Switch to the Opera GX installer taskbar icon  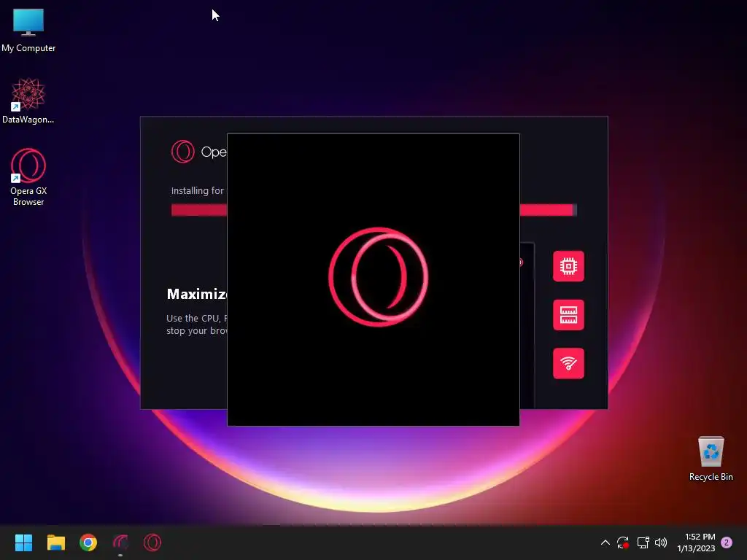point(120,542)
